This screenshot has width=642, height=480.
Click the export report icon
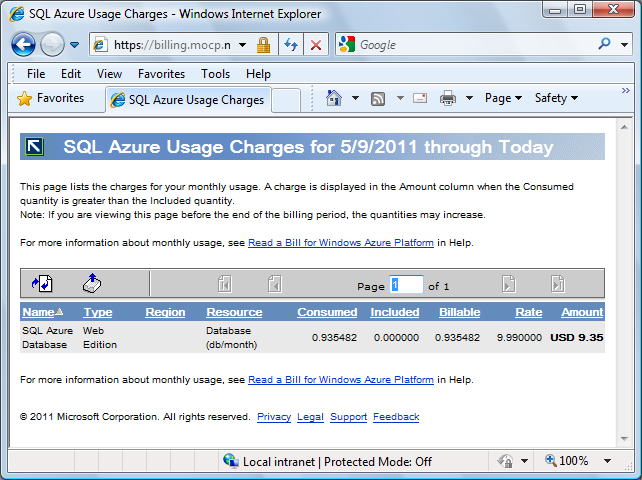tap(92, 284)
